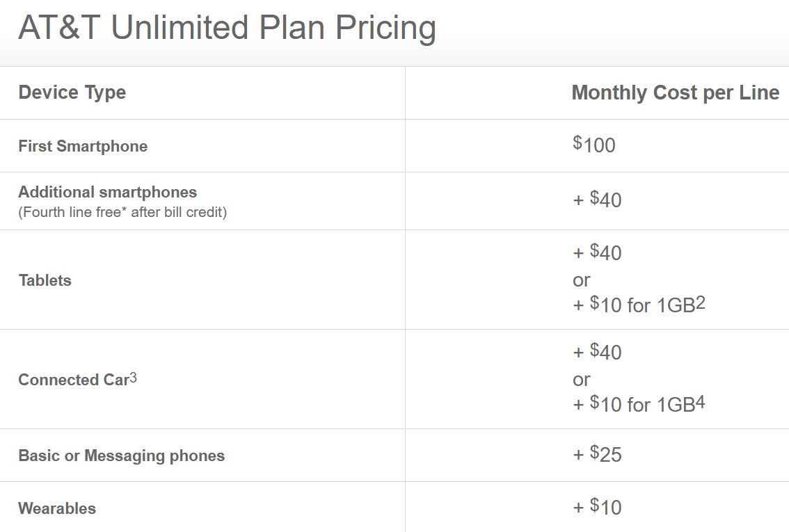Click the fourth line free note

coord(122,212)
